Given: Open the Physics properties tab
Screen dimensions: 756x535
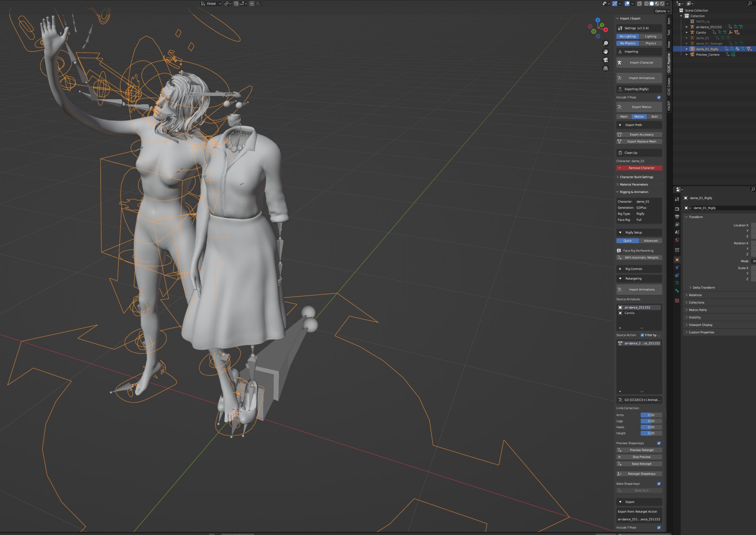Looking at the screenshot, I should click(677, 267).
